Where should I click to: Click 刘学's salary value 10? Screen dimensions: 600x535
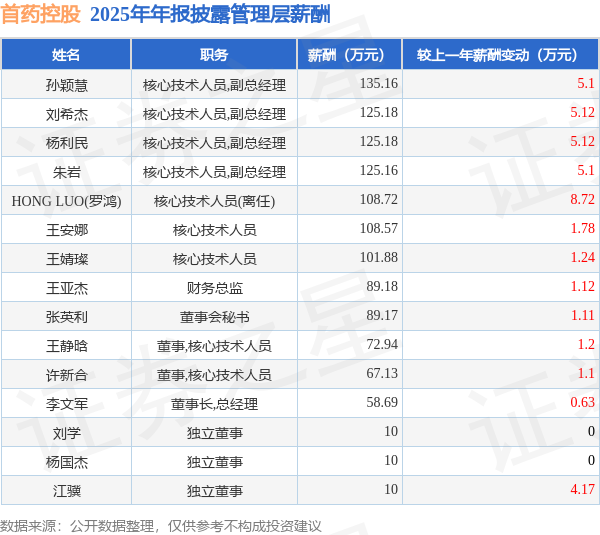[391, 431]
